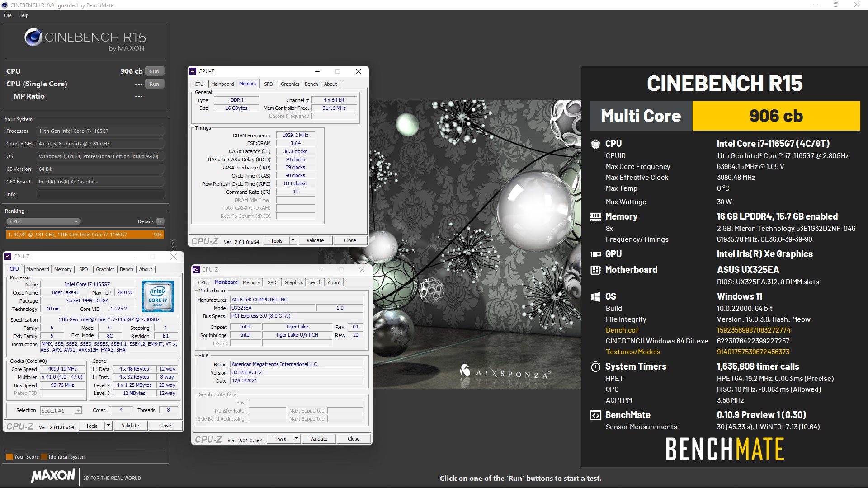Open Bench tab in Memory CPU-Z window
The height and width of the screenshot is (488, 868).
pyautogui.click(x=311, y=84)
